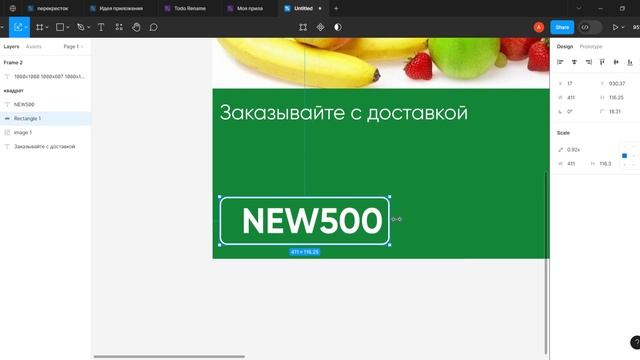Click the Заказывайте с доставкой heading on canvas

343,113
